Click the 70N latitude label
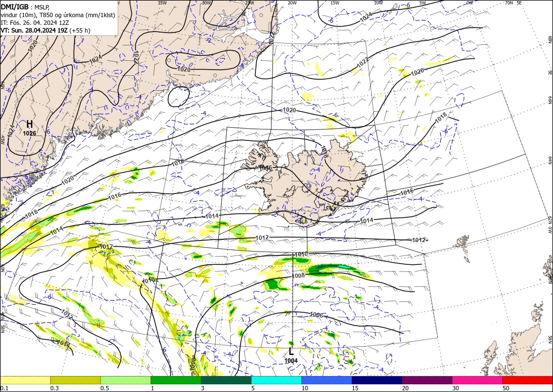The width and height of the screenshot is (553, 392). coord(509,2)
